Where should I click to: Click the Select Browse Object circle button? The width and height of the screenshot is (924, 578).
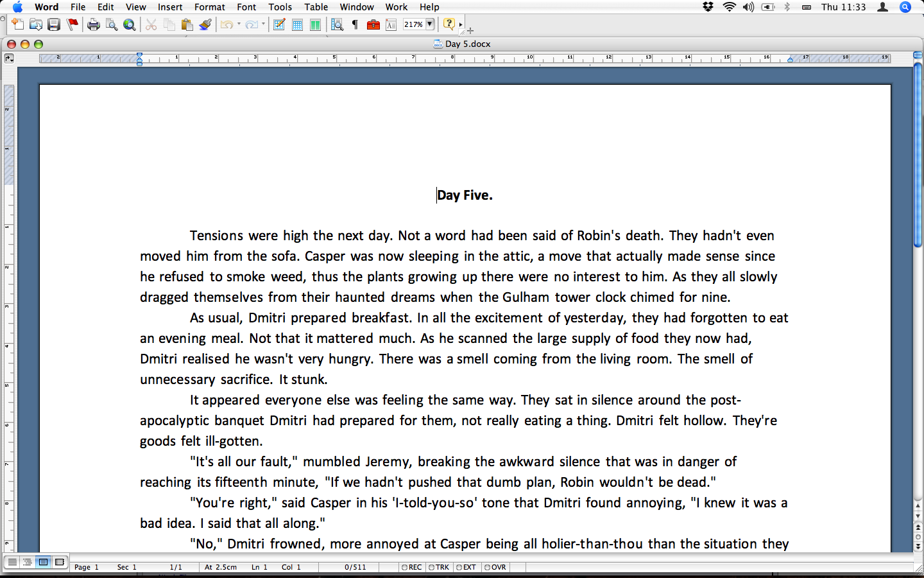coord(918,537)
